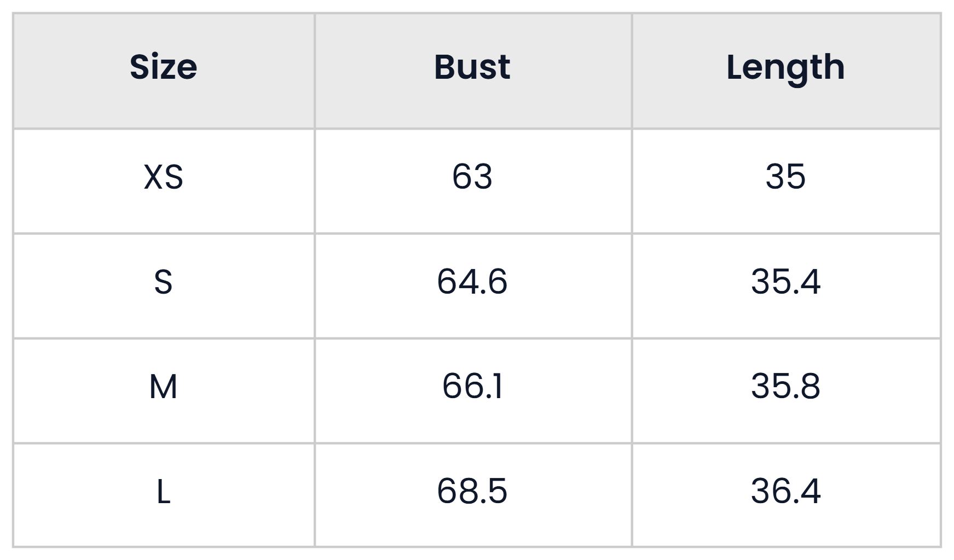Screen dimensions: 954x560
Task: Click the length value 35.8
Action: click(x=785, y=386)
